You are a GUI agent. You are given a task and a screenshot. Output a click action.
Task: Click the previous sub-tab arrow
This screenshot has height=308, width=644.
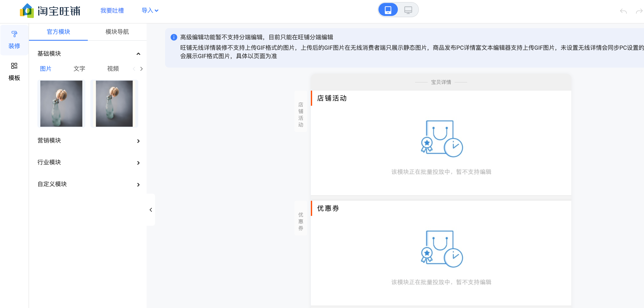134,69
